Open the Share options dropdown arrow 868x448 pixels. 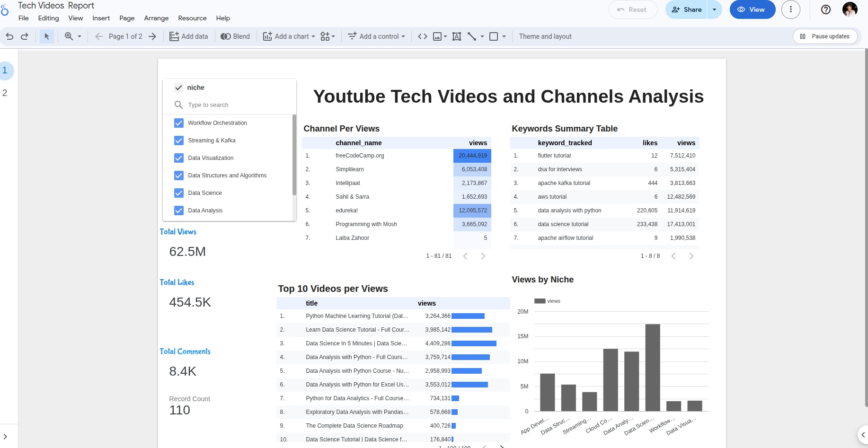point(714,9)
